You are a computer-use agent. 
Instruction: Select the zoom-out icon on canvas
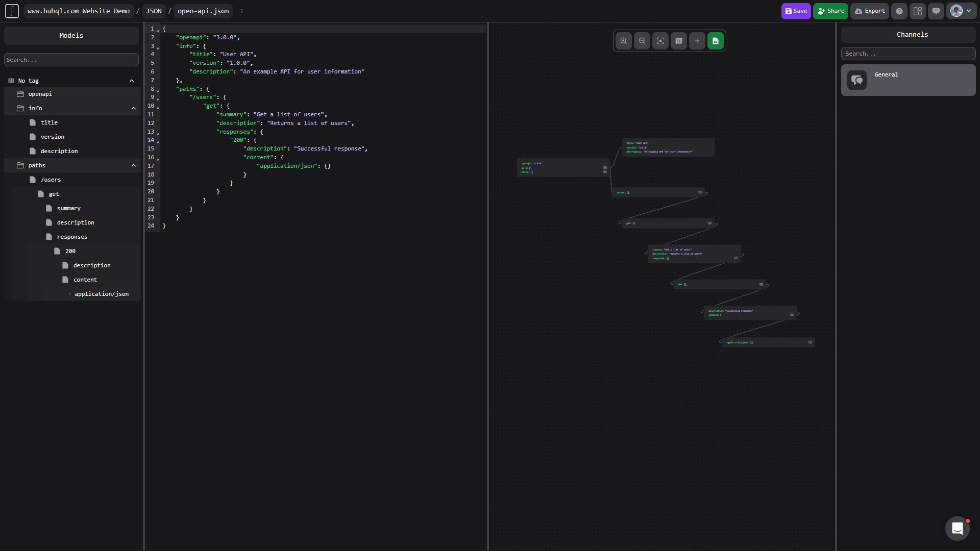(642, 41)
